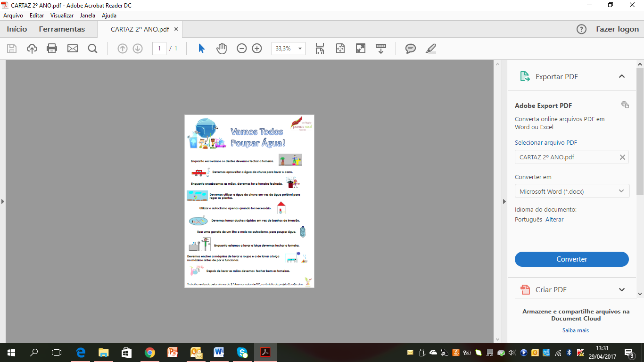
Task: Expand the Criar PDF section
Action: coord(621,290)
